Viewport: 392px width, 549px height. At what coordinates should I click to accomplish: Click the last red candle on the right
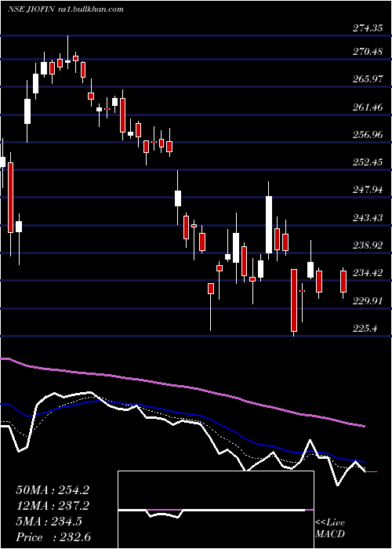coord(343,282)
